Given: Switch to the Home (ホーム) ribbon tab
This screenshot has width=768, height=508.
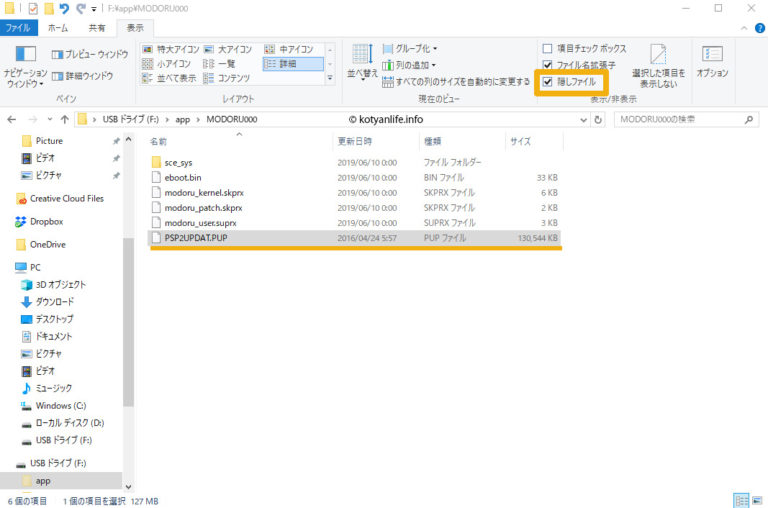Looking at the screenshot, I should [58, 28].
